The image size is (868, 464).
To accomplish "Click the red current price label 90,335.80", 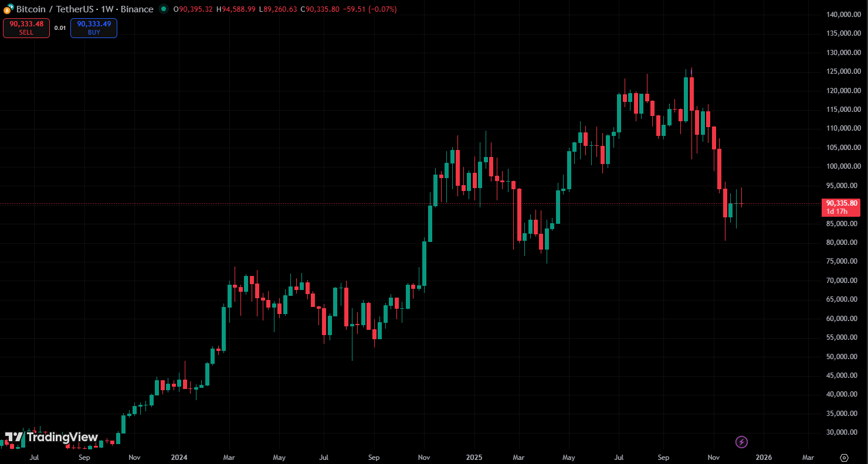I will (841, 203).
